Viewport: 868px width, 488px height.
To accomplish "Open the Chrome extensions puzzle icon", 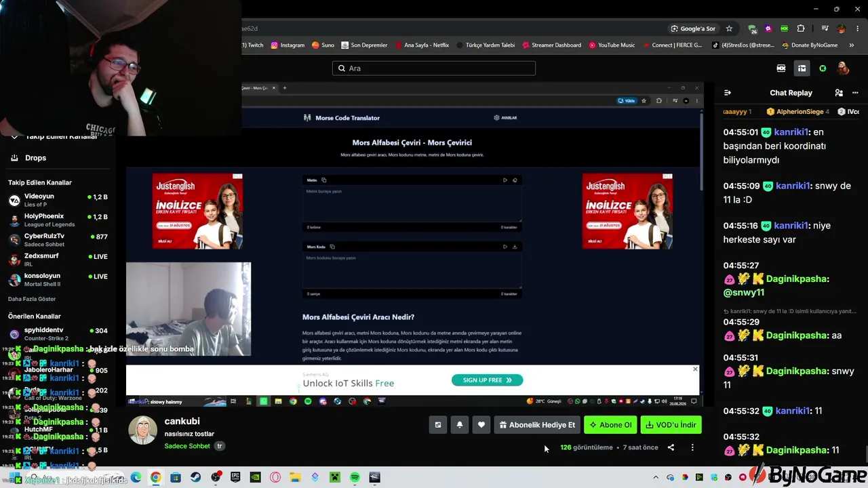I will click(x=801, y=28).
